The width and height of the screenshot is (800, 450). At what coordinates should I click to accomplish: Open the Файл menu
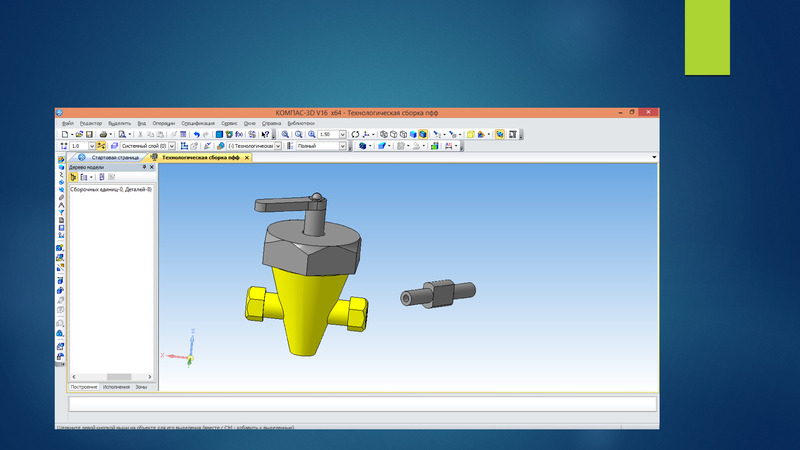68,123
